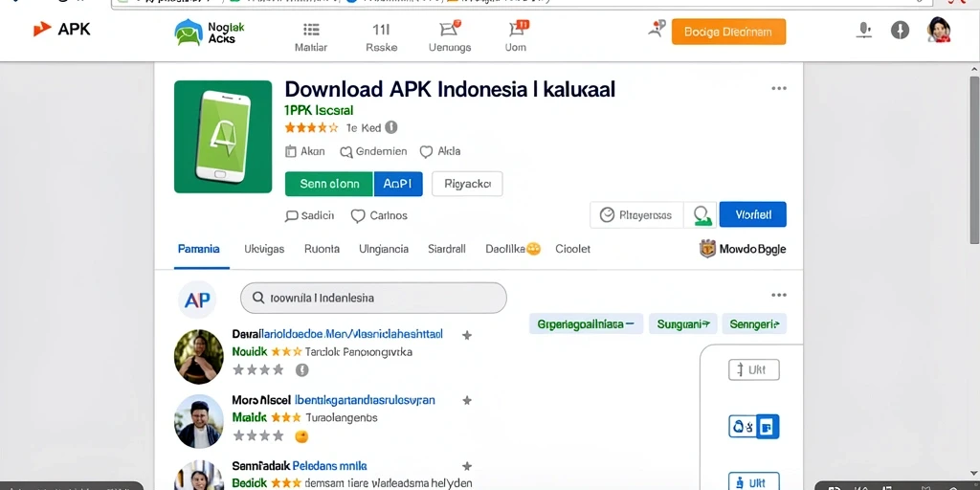The image size is (980, 490).
Task: Open the Matilar grid icon
Action: [311, 30]
